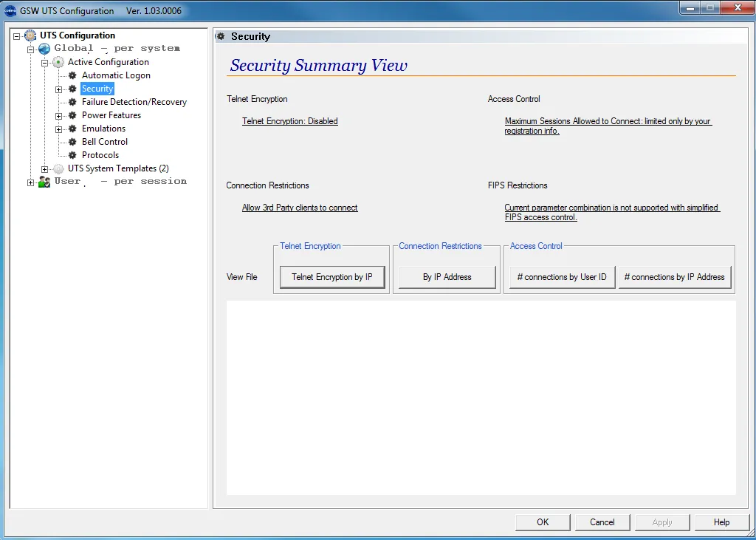Expand the User per session node

click(30, 182)
